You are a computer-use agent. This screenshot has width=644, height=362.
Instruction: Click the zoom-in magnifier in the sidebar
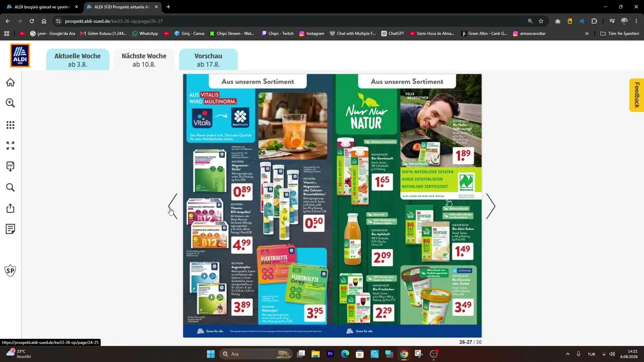tap(10, 103)
